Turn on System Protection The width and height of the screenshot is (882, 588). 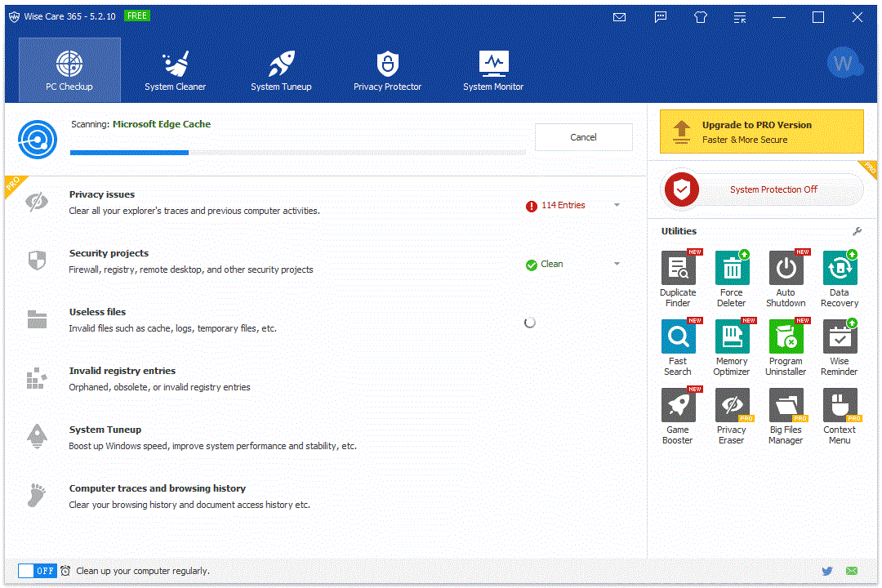pos(762,189)
